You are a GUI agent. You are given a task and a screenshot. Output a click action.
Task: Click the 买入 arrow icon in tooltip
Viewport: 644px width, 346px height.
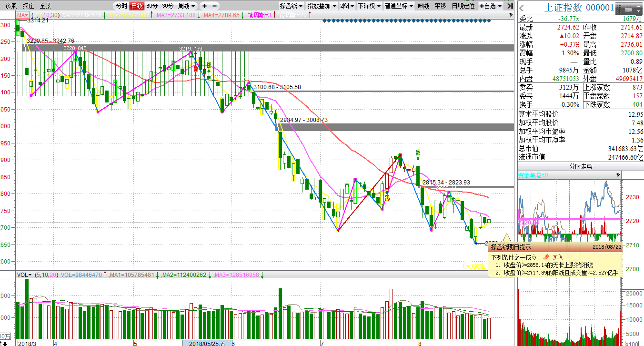pyautogui.click(x=546, y=257)
